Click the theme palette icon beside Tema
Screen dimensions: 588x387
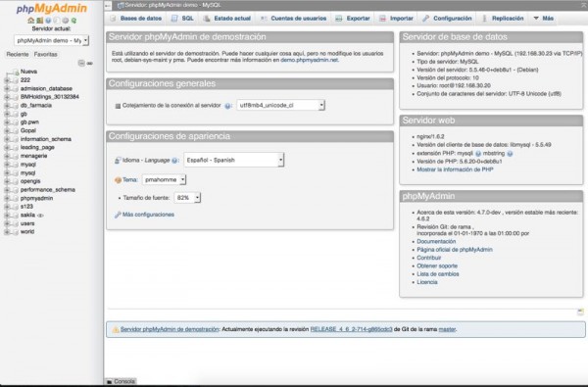pyautogui.click(x=118, y=180)
